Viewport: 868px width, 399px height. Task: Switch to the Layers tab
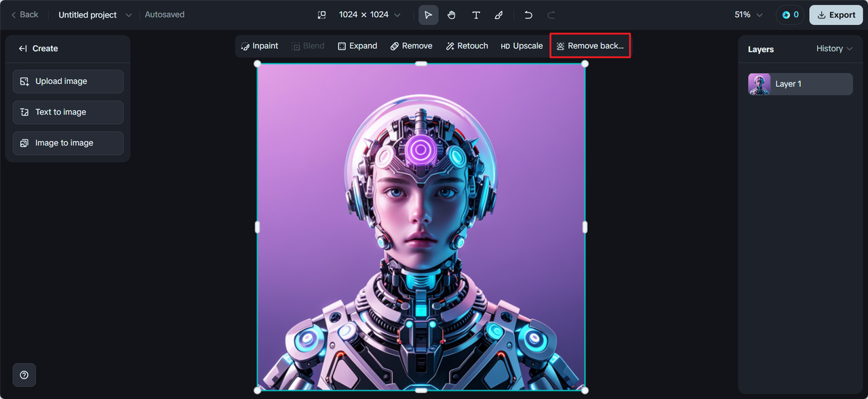(761, 49)
